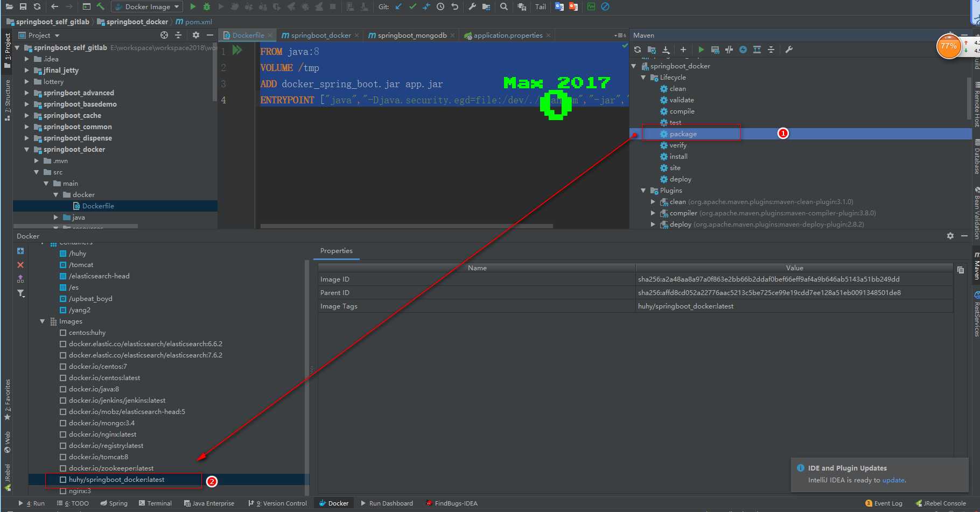Click the Synchronize icon in main toolbar
The image size is (980, 512).
click(x=37, y=6)
